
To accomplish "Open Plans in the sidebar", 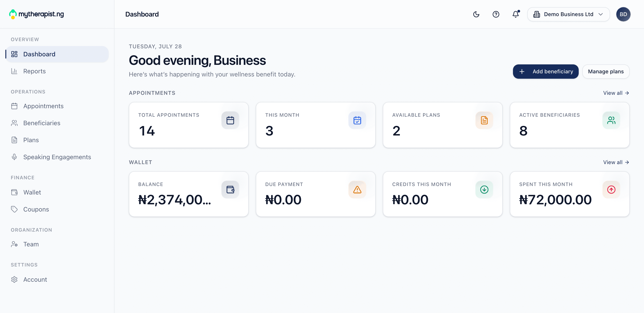I will (57, 140).
